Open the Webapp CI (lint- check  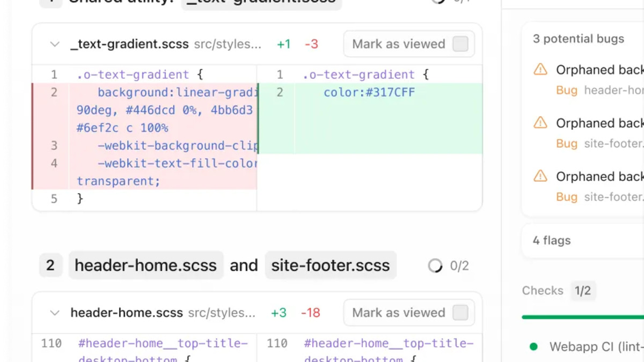tap(596, 347)
